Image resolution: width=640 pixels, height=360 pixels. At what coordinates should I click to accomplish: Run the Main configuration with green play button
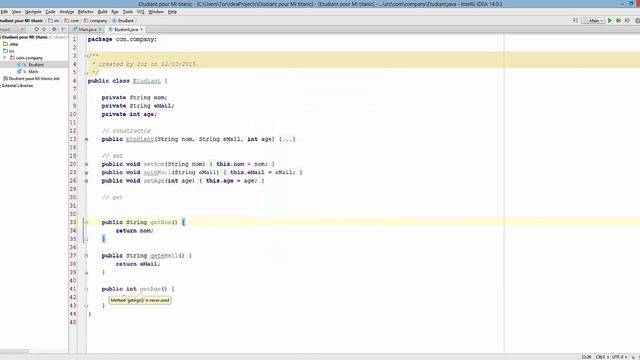pyautogui.click(x=610, y=20)
